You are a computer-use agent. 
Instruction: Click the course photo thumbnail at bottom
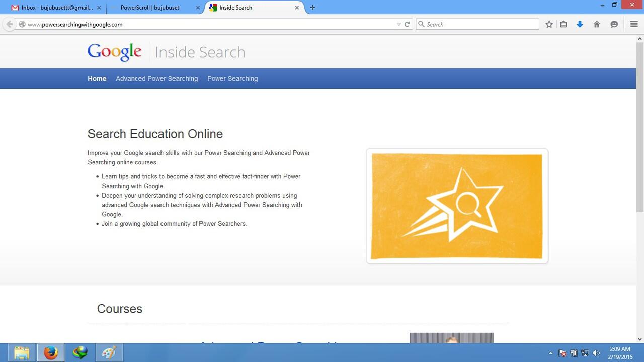[451, 338]
